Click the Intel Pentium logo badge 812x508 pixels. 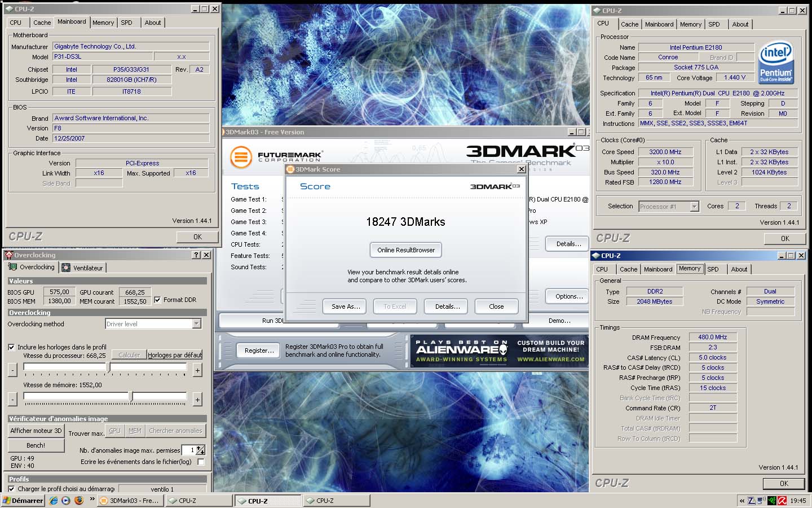point(776,62)
